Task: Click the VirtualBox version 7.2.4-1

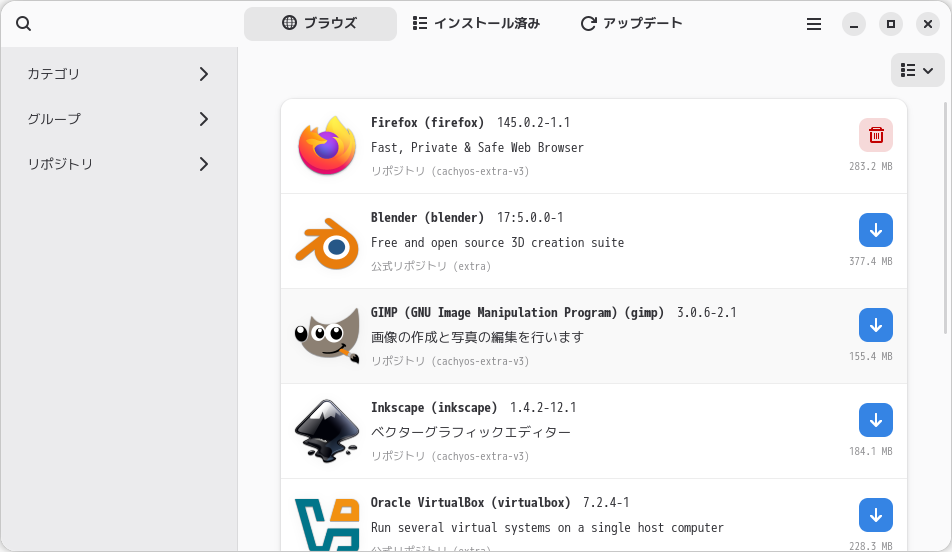Action: pos(606,503)
